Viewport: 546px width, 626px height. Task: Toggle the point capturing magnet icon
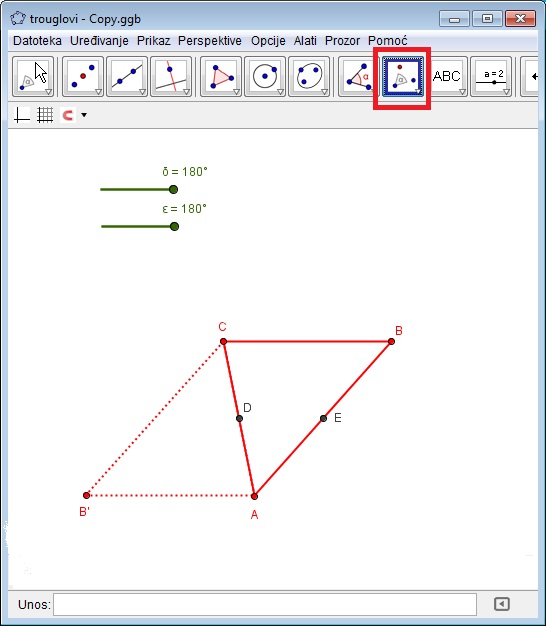[67, 115]
